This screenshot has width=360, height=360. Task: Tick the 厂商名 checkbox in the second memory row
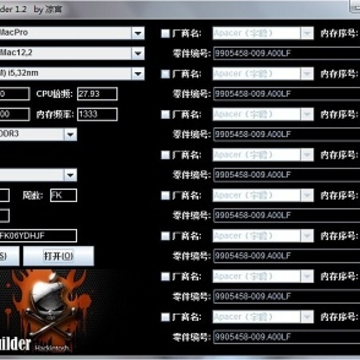coord(165,74)
